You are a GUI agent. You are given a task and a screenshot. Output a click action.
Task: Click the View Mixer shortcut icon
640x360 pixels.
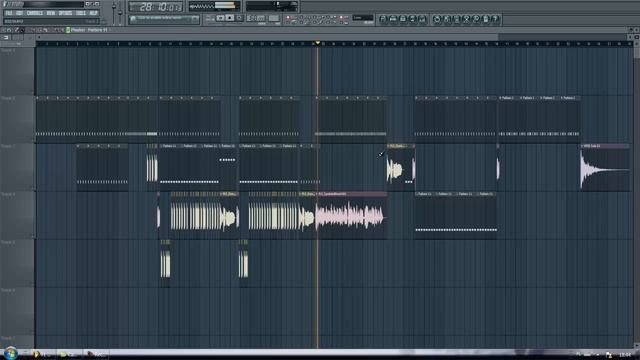[422, 19]
